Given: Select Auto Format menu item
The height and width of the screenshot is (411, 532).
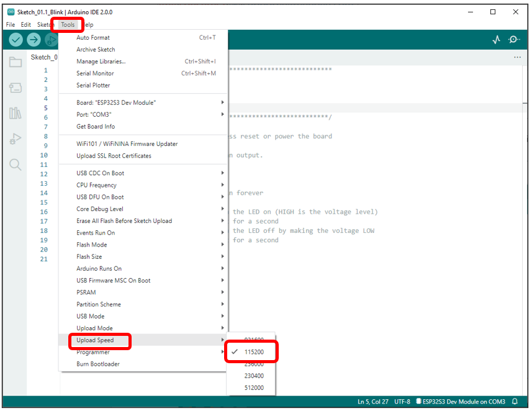Looking at the screenshot, I should [143, 38].
